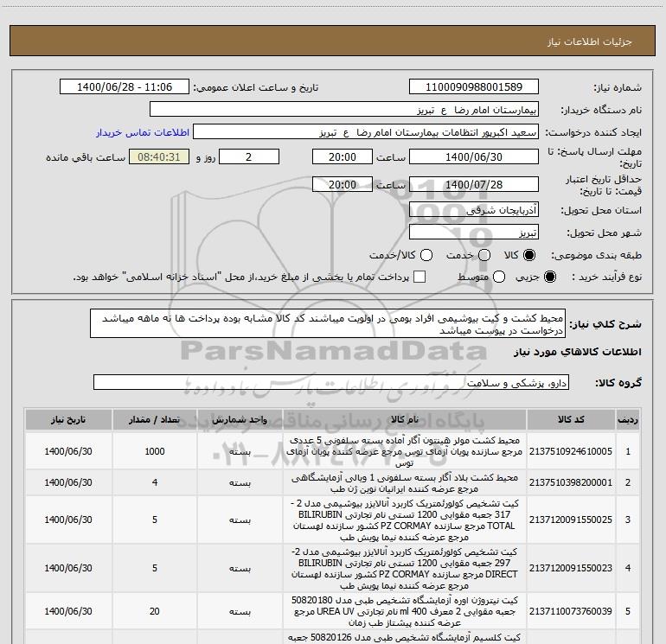Click the response deadline time 20:00 field
Screen dimensions: 666x644
click(x=343, y=156)
